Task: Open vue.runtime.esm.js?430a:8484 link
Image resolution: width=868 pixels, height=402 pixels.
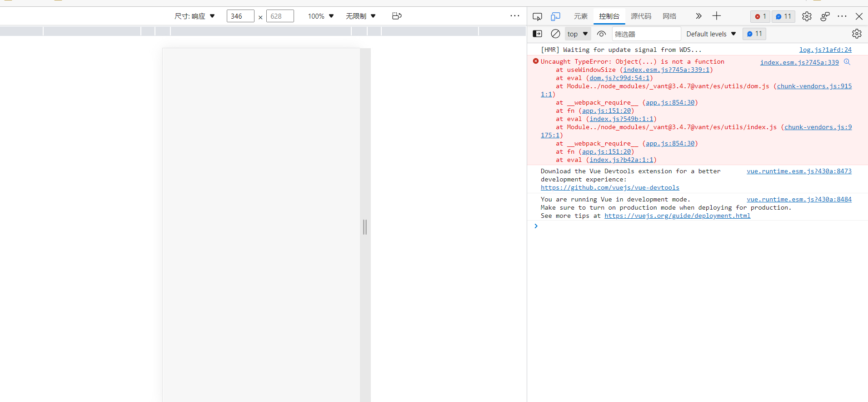Action: point(799,200)
